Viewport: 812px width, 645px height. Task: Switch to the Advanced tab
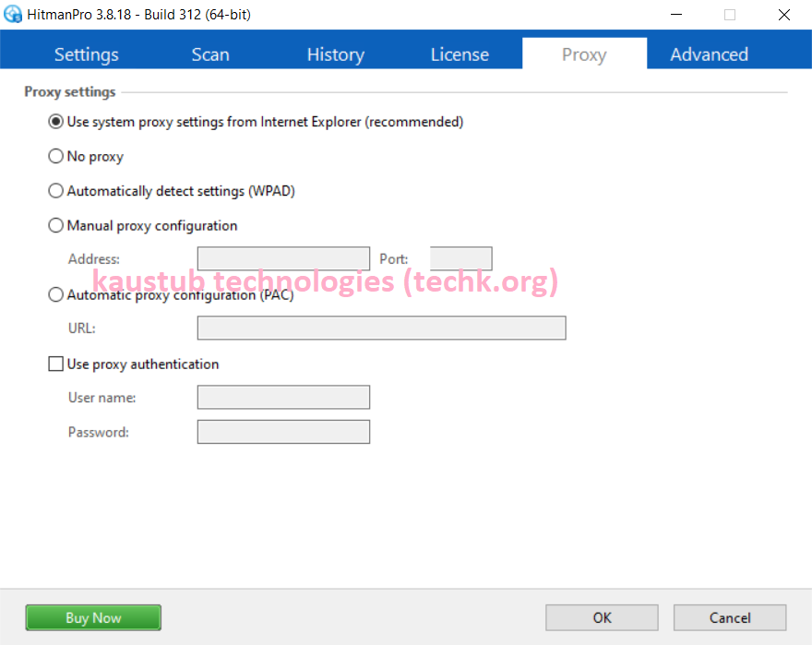point(709,54)
